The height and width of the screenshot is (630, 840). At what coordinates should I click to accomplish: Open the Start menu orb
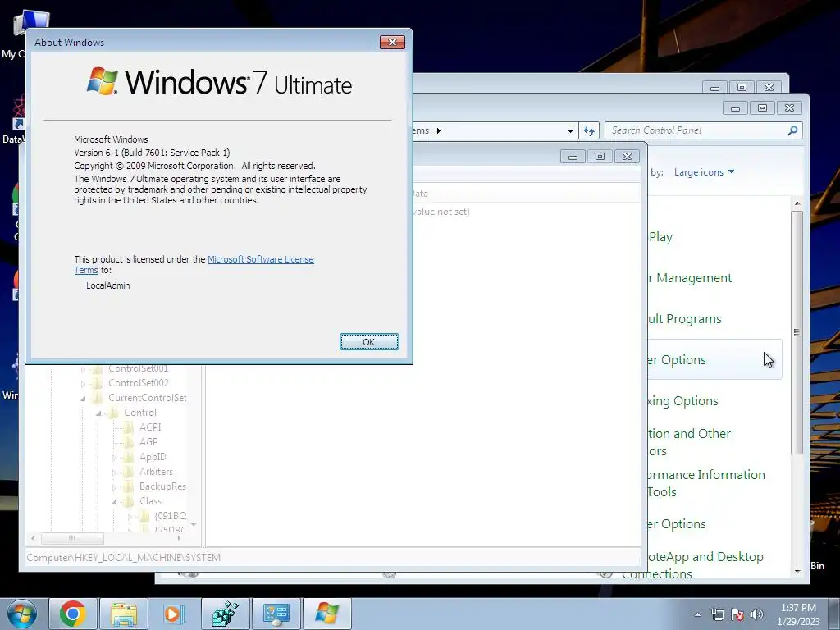pyautogui.click(x=22, y=614)
